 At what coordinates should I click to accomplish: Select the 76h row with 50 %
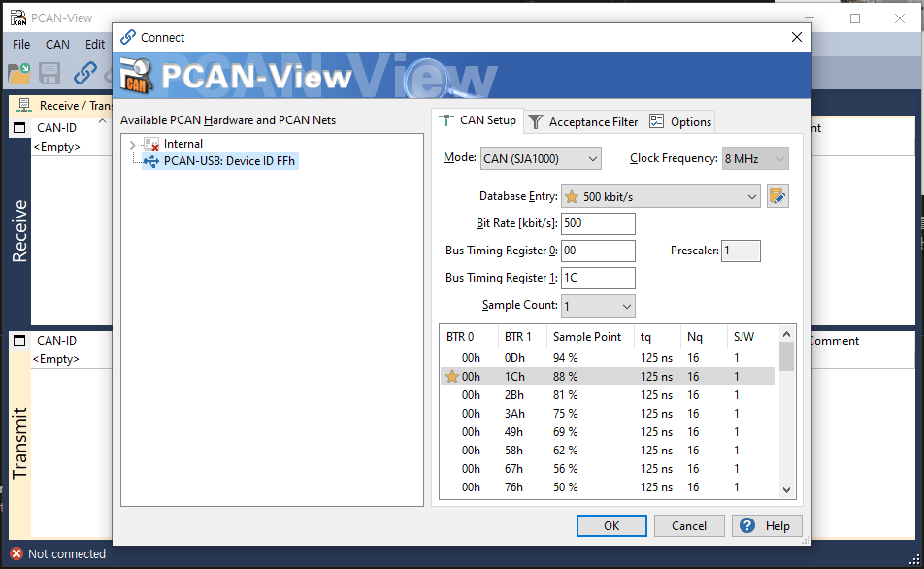(x=609, y=487)
